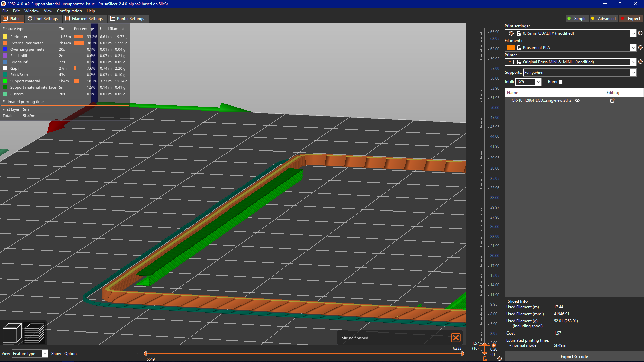Viewport: 644px width, 362px height.
Task: Switch to Expert mode
Action: [632, 18]
